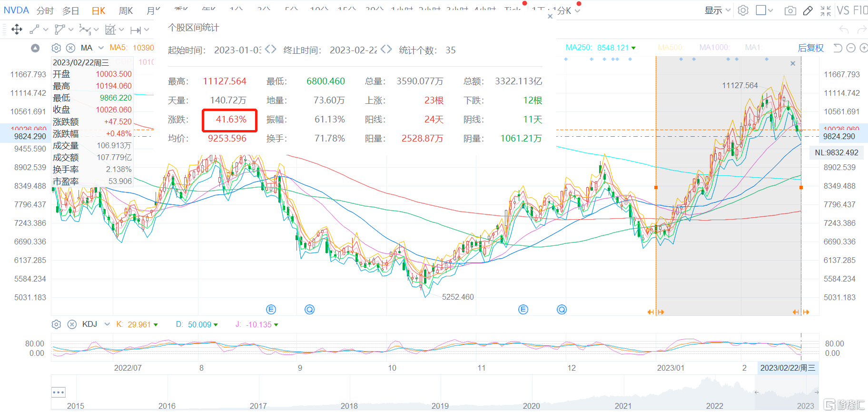This screenshot has height=414, width=868.
Task: Adjust the 起始时间 start date stepper arrows
Action: (x=270, y=49)
